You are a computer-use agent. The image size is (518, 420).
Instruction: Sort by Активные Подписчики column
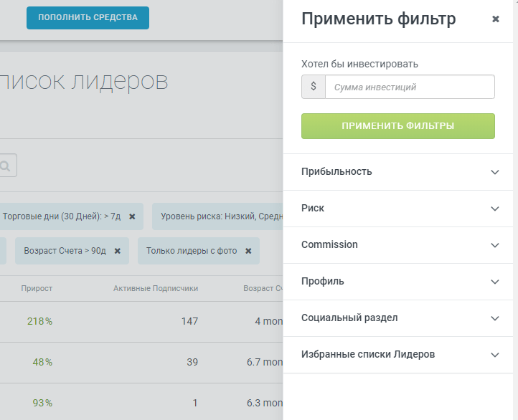coord(156,288)
